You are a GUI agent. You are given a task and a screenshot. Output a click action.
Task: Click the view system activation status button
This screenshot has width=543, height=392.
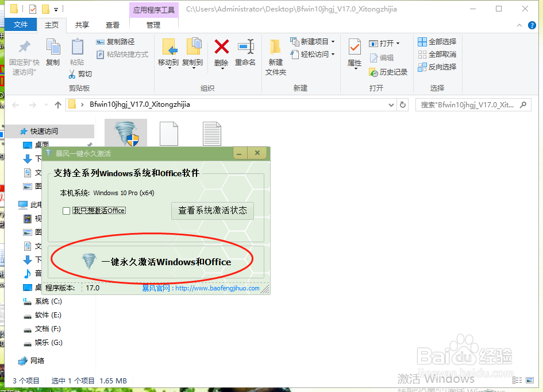point(213,211)
